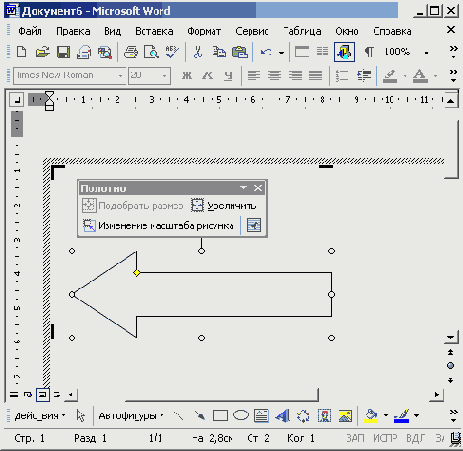This screenshot has width=463, height=451.
Task: Click the Insert Picture icon
Action: point(345,416)
